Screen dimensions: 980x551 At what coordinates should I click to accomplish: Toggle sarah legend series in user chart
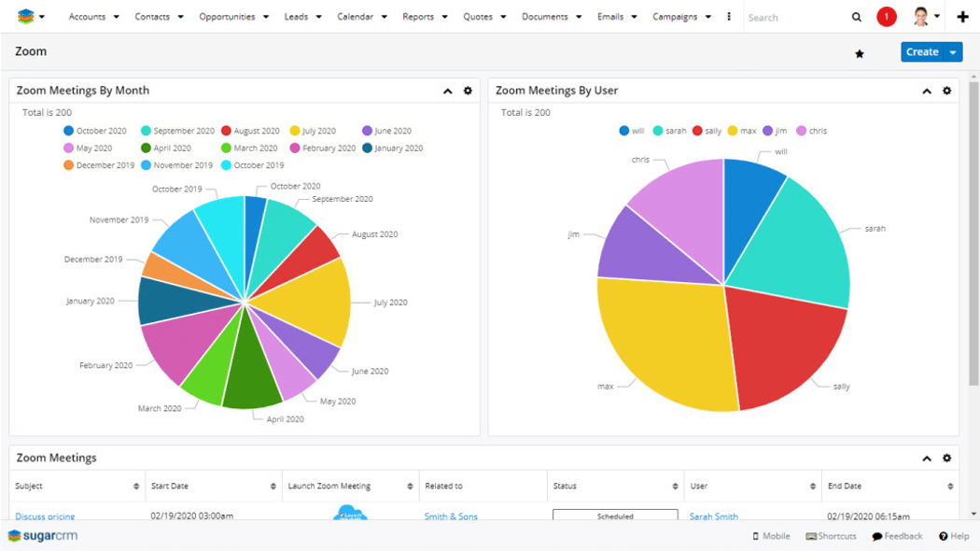669,131
